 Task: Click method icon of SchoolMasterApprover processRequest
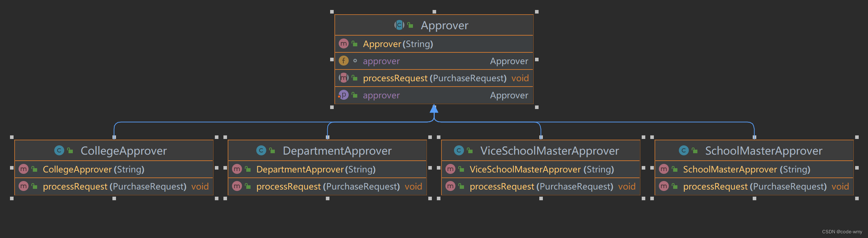(664, 186)
